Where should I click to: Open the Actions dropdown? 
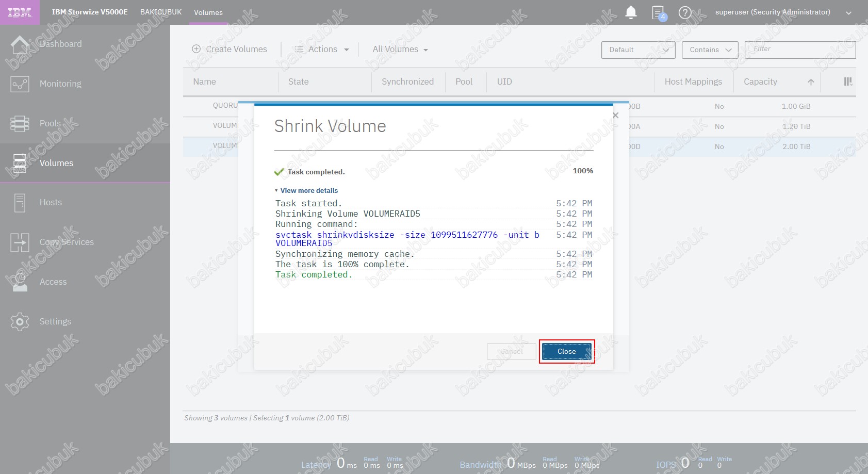click(x=322, y=50)
